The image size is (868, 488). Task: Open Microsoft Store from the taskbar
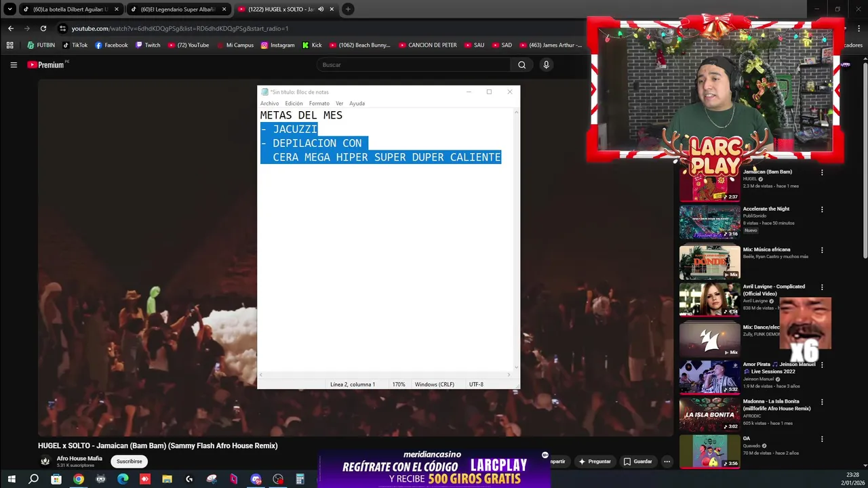56,479
